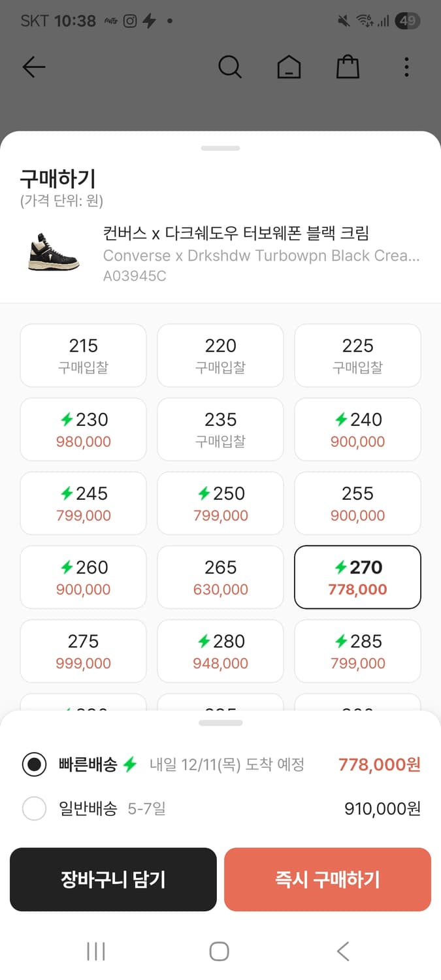This screenshot has width=441, height=980.
Task: Tap the handle above the delivery options panel
Action: click(220, 722)
